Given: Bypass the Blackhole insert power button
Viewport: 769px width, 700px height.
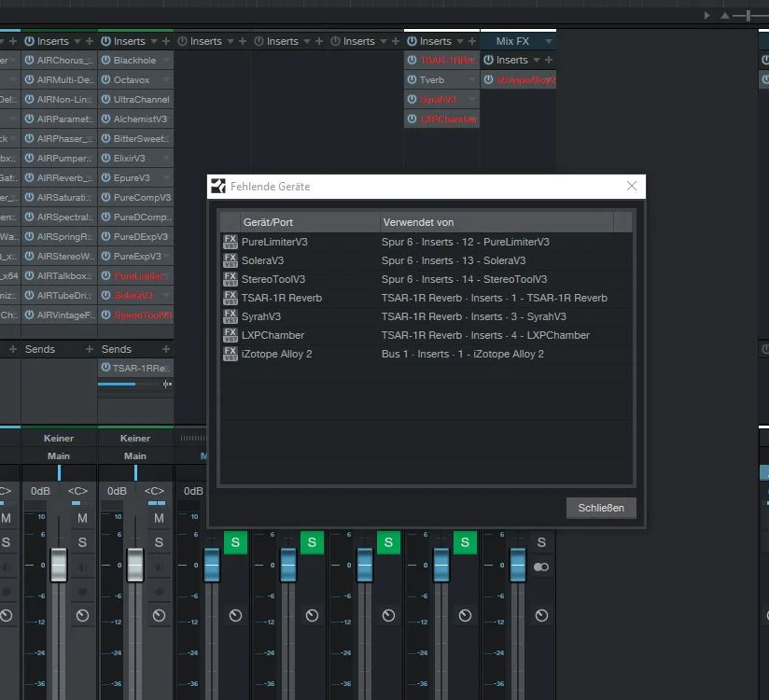Looking at the screenshot, I should click(106, 61).
